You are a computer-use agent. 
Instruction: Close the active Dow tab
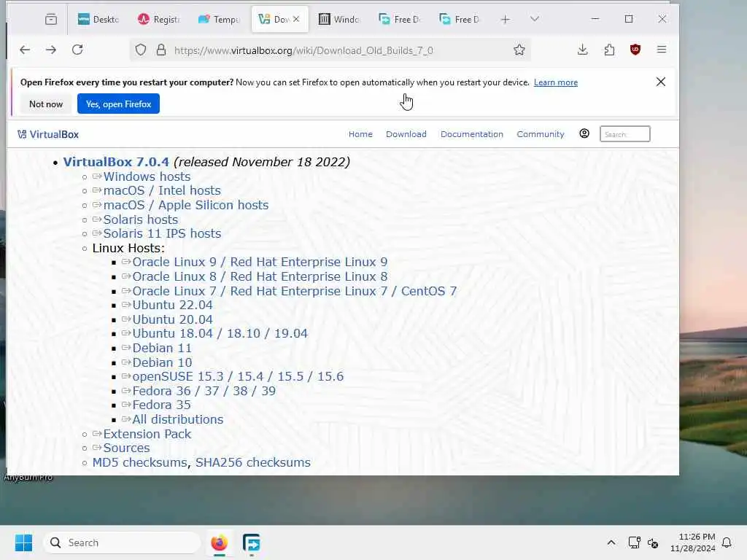[x=296, y=19]
